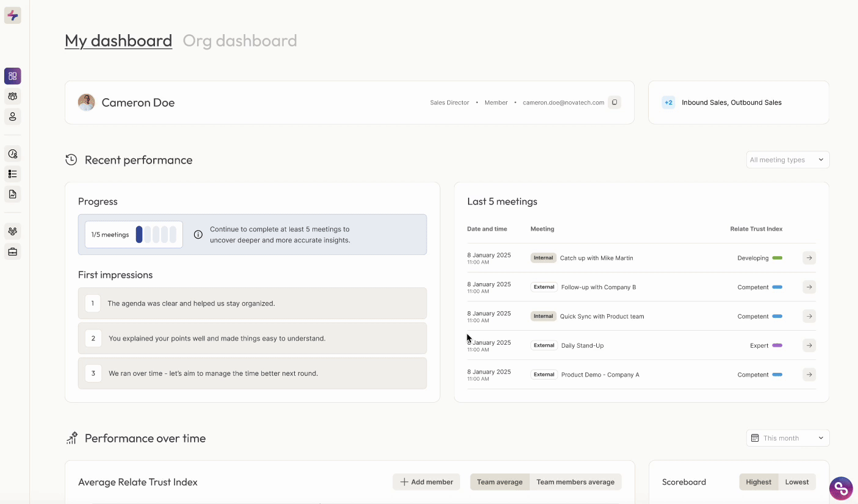This screenshot has width=858, height=504.
Task: Open the single-user profile icon in sidebar
Action: pyautogui.click(x=13, y=117)
